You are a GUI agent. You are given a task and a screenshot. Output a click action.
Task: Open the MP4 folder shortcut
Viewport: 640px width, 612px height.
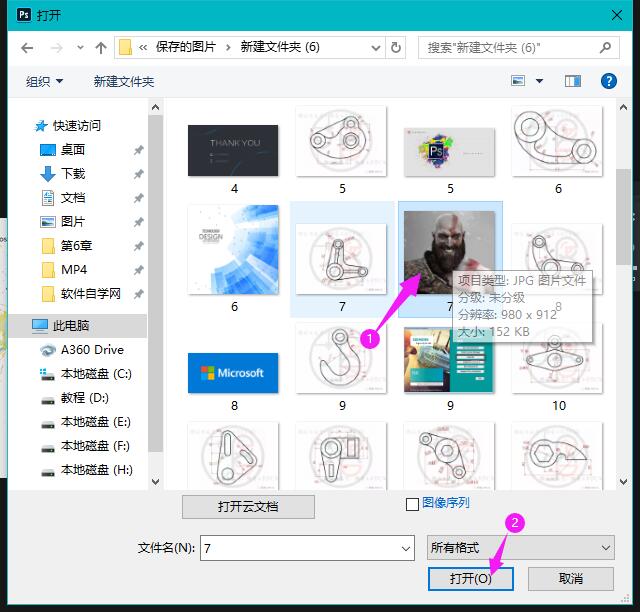point(73,270)
